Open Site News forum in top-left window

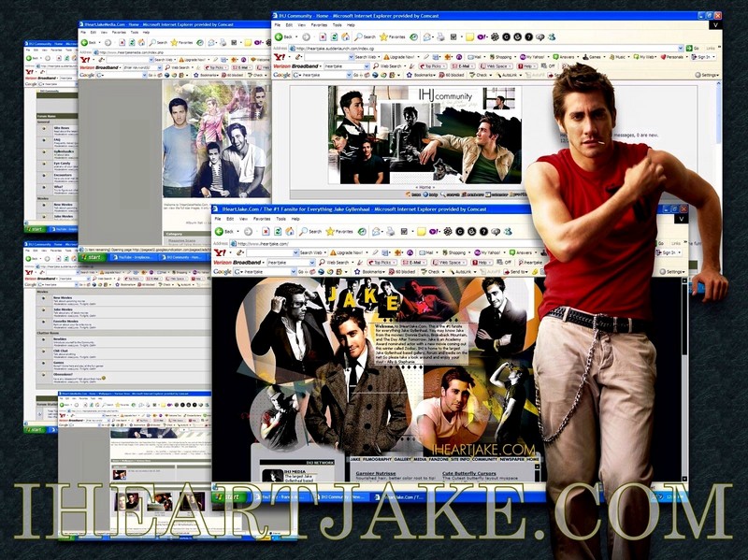pos(62,128)
